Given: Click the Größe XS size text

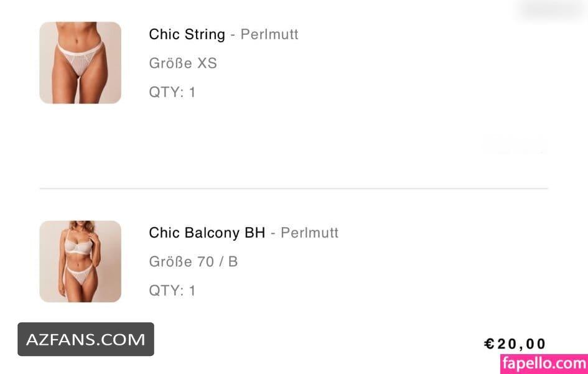Looking at the screenshot, I should coord(183,63).
